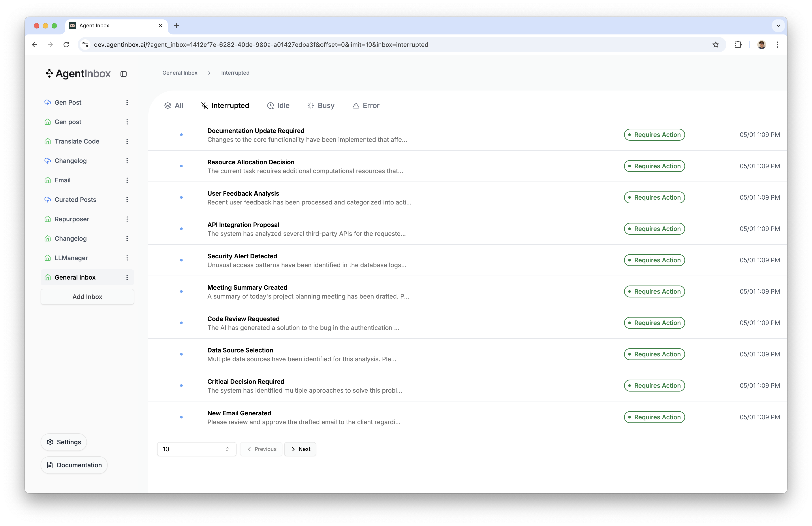Toggle the unread dot on Security Alert Detected

[x=181, y=260]
